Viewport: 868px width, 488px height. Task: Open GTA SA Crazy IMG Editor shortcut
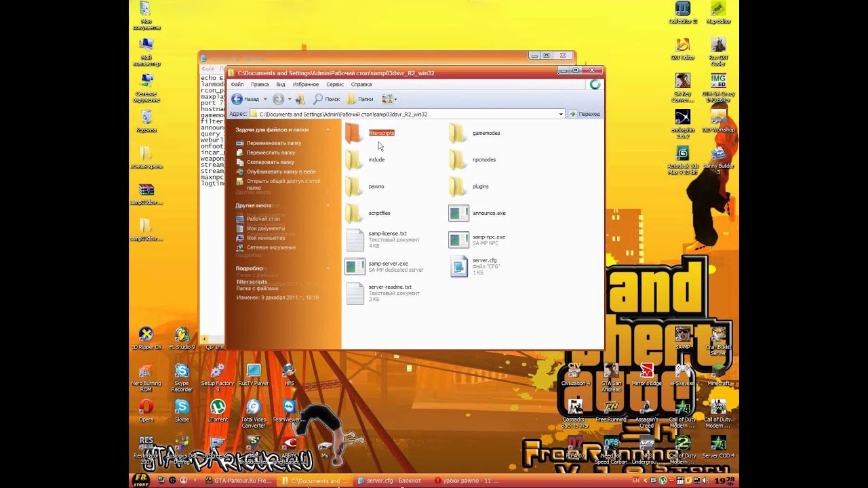(718, 87)
